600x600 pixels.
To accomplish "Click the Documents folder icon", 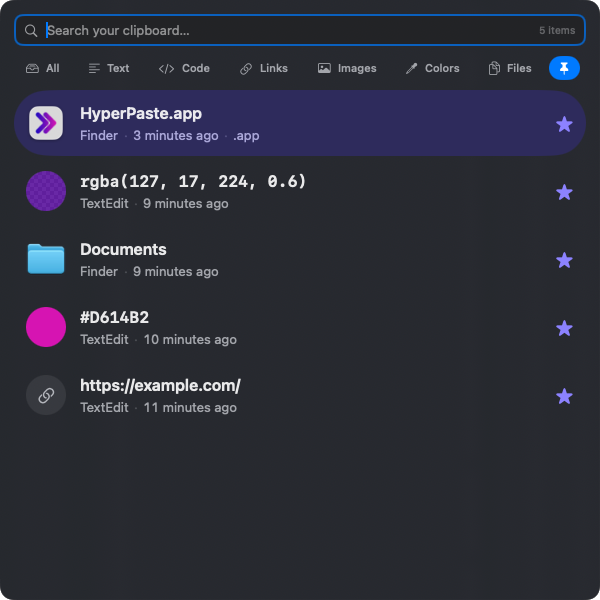I will [46, 259].
